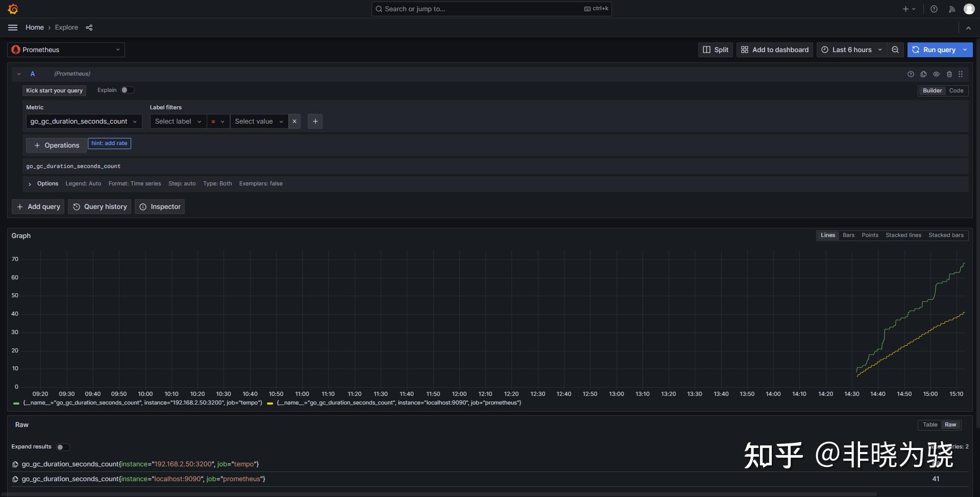Remove query A with the trash icon

[949, 74]
